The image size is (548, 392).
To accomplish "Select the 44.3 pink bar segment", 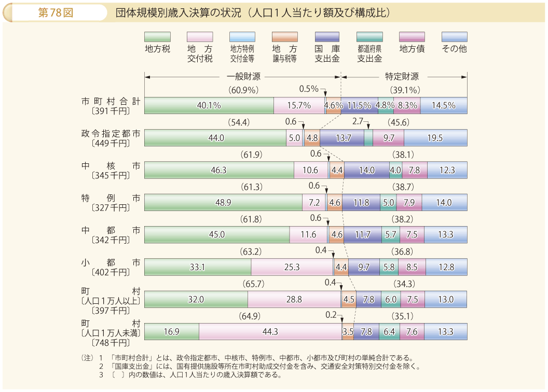I will 270,332.
